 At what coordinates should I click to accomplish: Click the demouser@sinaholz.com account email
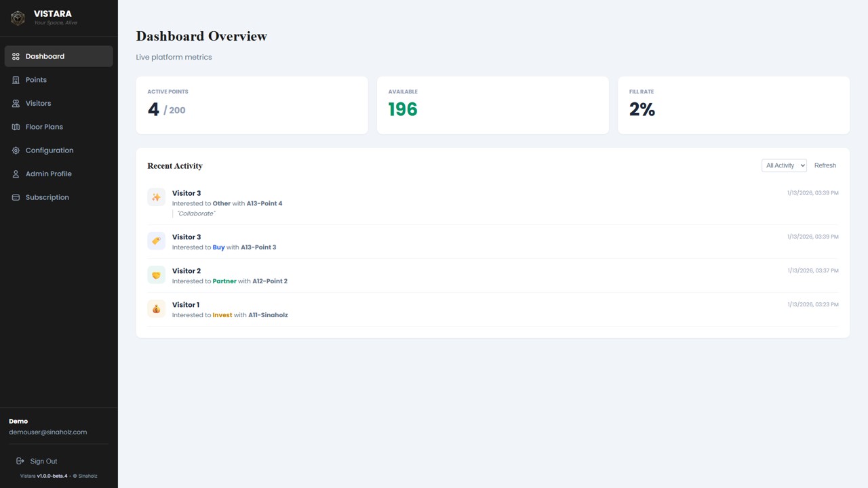47,432
